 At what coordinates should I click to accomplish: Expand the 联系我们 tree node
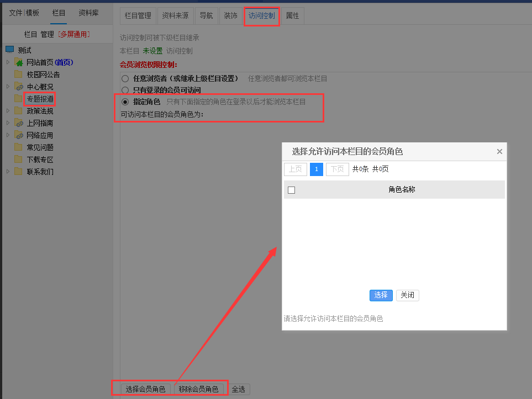point(8,172)
